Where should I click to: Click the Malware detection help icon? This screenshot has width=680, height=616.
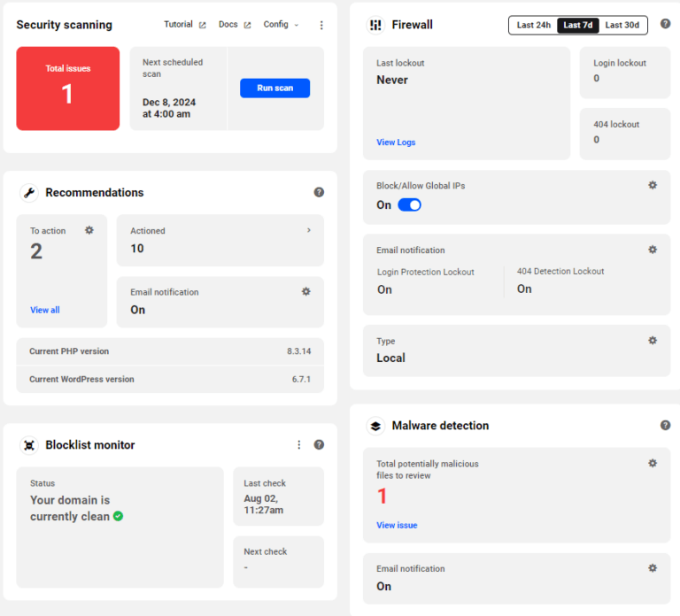coord(665,425)
